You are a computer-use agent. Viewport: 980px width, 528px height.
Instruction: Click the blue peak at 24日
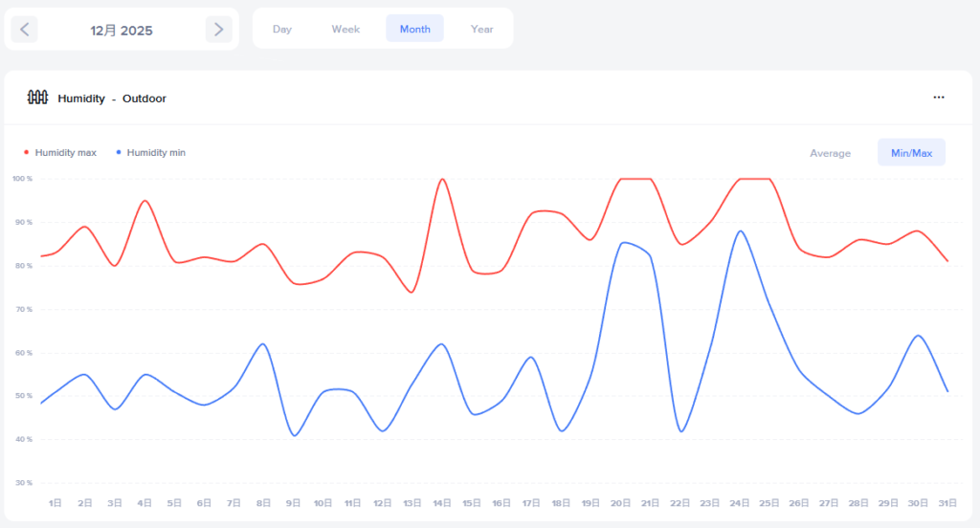pyautogui.click(x=740, y=231)
